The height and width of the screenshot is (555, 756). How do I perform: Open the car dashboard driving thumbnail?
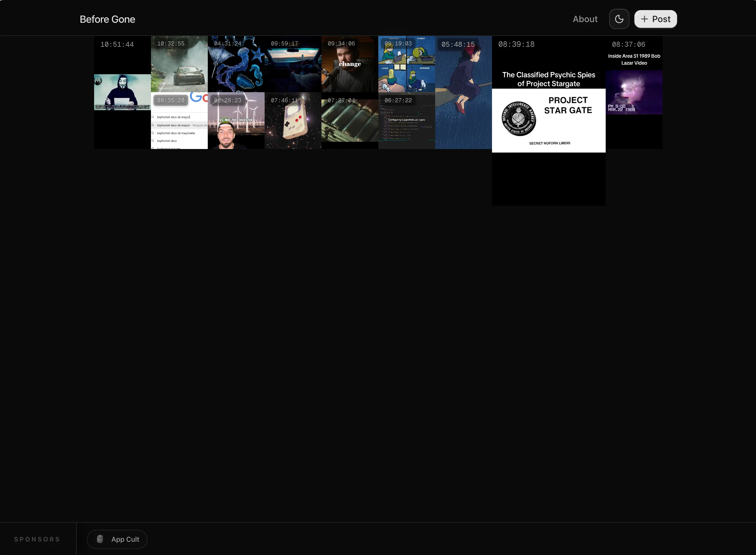click(x=293, y=67)
